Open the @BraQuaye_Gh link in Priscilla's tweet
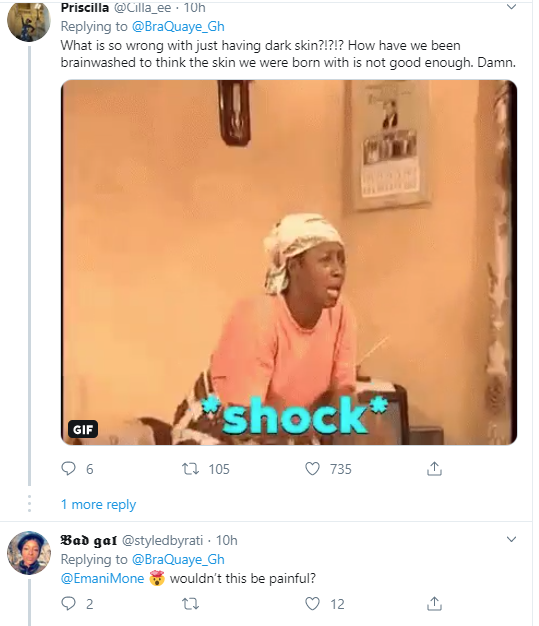This screenshot has height=626, width=539. point(178,26)
